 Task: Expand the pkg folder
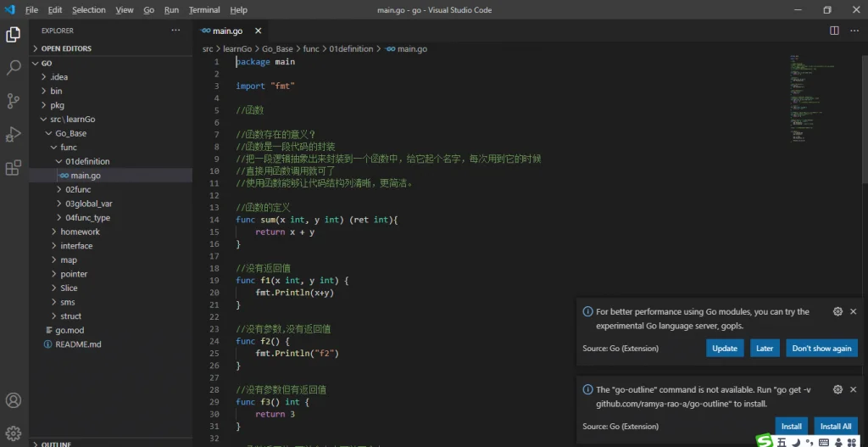pos(111,105)
